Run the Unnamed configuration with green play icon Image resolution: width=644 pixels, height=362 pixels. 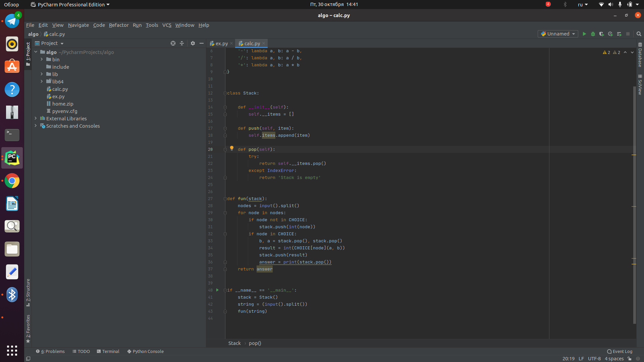(x=584, y=34)
